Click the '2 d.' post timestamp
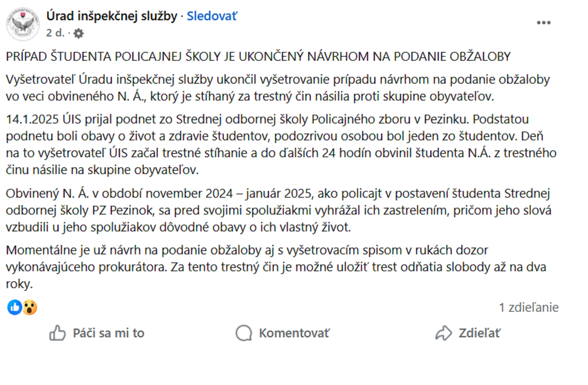 click(55, 33)
